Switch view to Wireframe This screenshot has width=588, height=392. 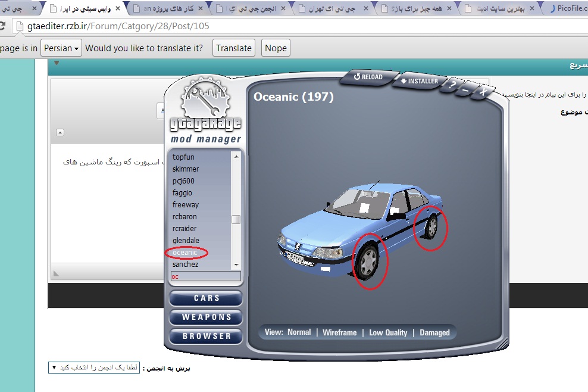[x=339, y=332]
